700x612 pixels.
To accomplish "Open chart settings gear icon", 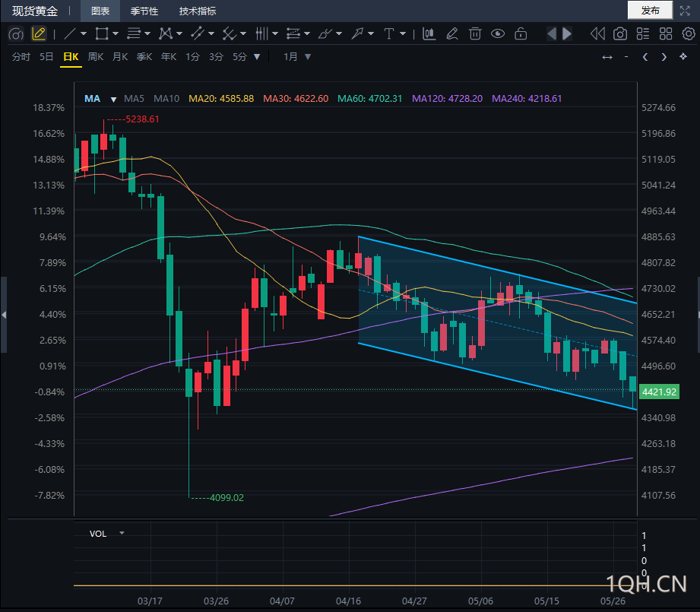I will 689,34.
